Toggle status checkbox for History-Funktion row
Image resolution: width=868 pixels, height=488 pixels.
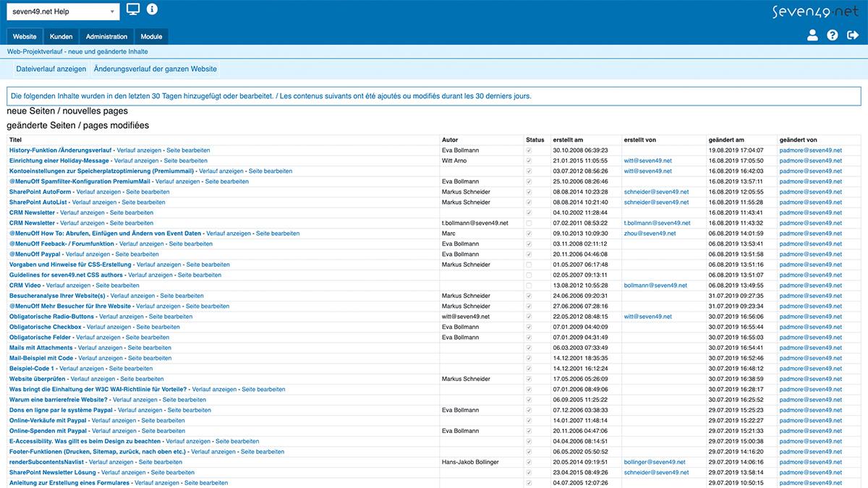point(529,150)
